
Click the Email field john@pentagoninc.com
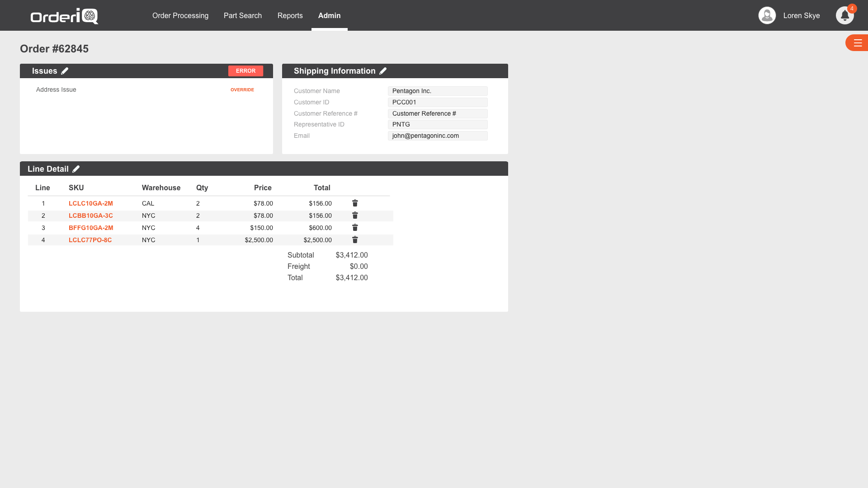click(x=437, y=136)
